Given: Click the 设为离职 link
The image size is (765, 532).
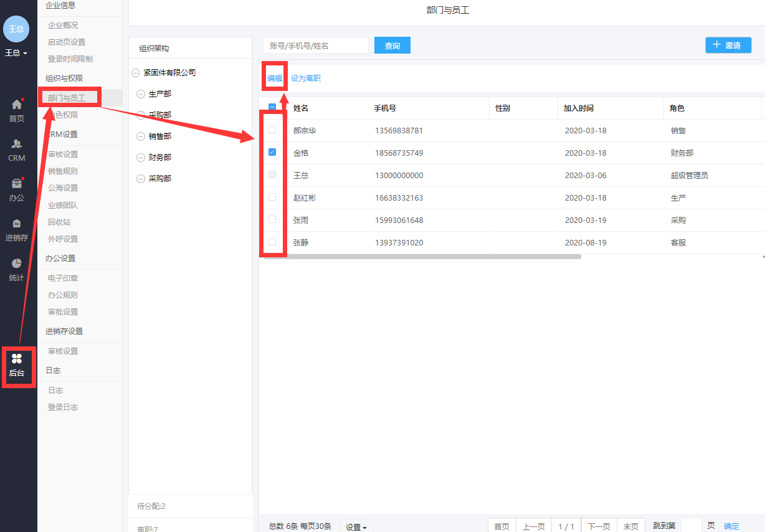Looking at the screenshot, I should (306, 78).
